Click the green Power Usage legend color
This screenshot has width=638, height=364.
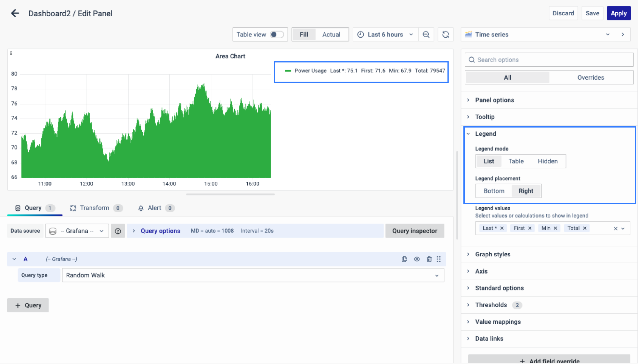(288, 71)
